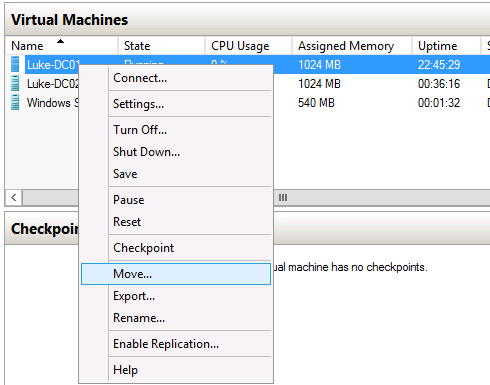Select the Luke-DC02 virtual machine name
Image resolution: width=490 pixels, height=385 pixels.
click(53, 84)
